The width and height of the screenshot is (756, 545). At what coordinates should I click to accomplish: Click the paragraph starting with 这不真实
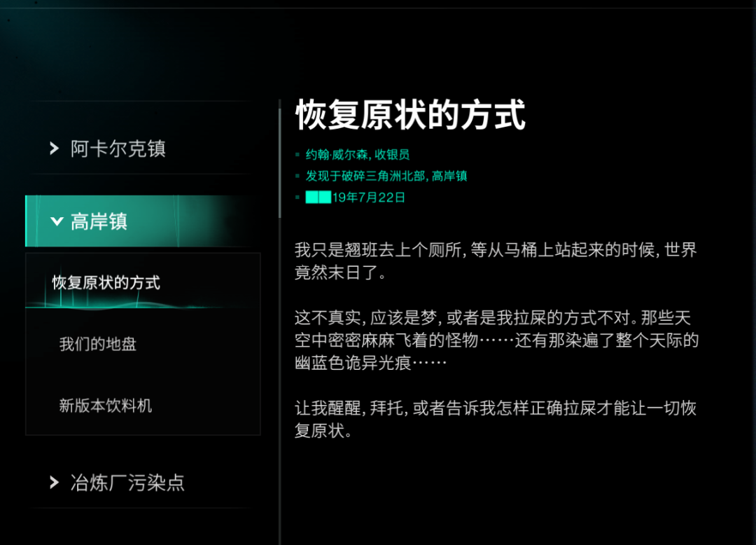point(496,340)
